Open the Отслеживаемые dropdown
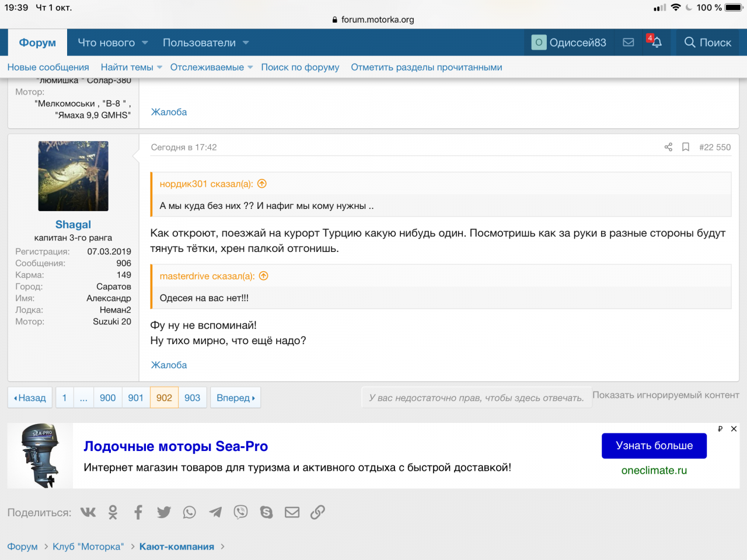 tap(211, 67)
